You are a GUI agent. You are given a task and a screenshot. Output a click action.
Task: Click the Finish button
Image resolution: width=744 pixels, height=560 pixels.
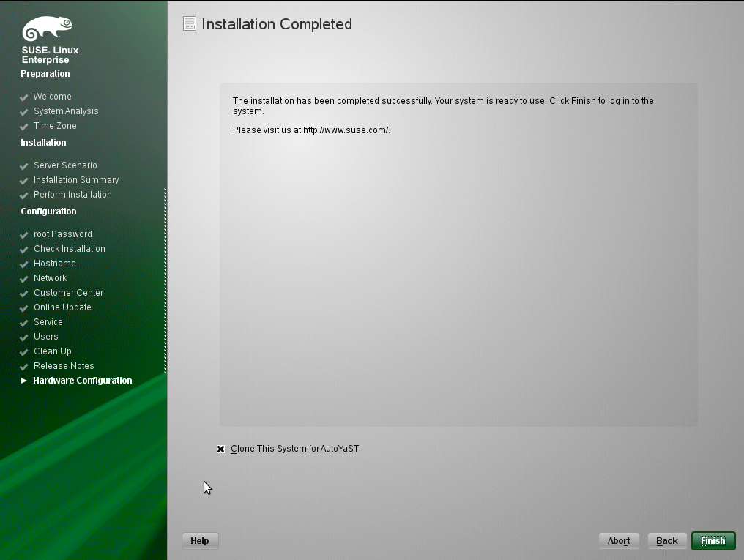[x=713, y=540]
